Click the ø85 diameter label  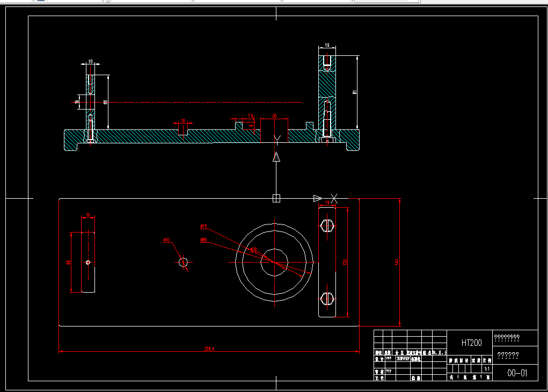(x=203, y=240)
